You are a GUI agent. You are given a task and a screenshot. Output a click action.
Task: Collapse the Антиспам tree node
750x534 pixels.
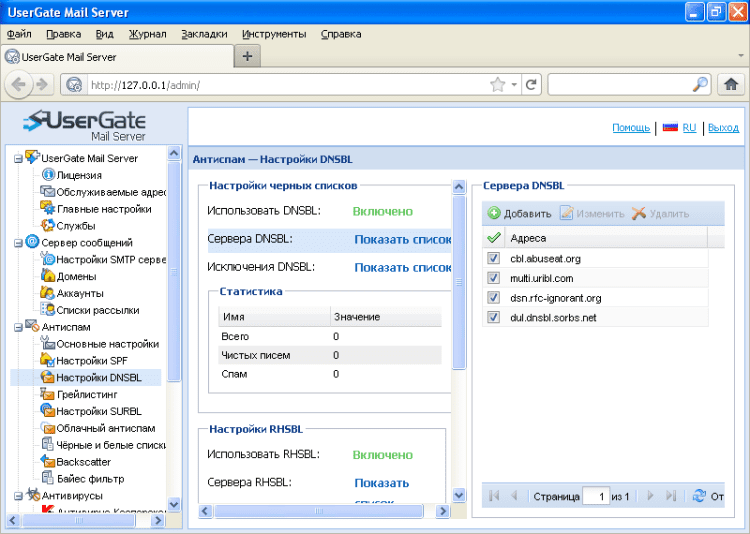[x=17, y=327]
